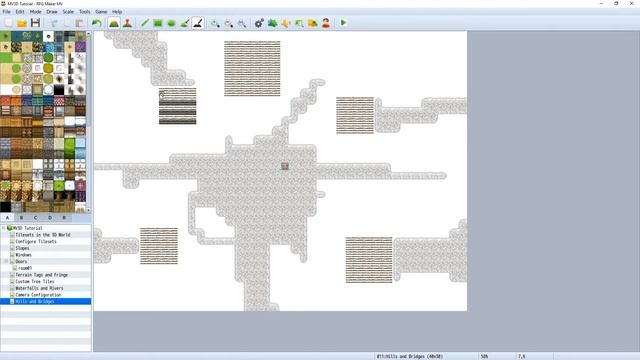Start Playtest with the green play icon
This screenshot has width=640, height=360.
tap(343, 23)
